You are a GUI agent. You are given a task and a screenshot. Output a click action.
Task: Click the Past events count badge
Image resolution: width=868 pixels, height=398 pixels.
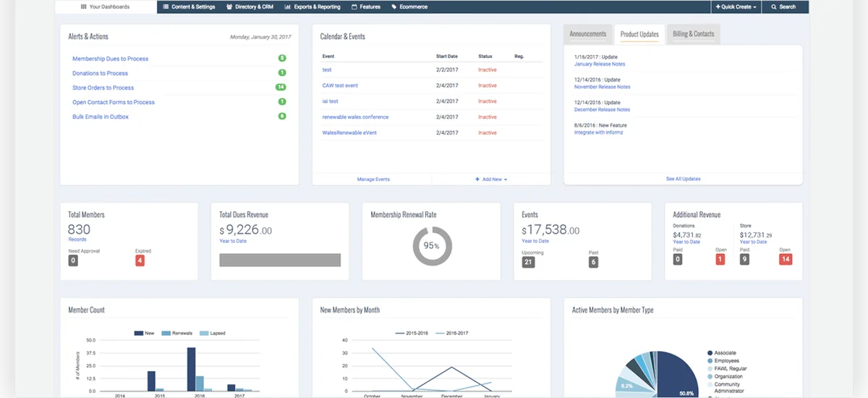pyautogui.click(x=594, y=262)
